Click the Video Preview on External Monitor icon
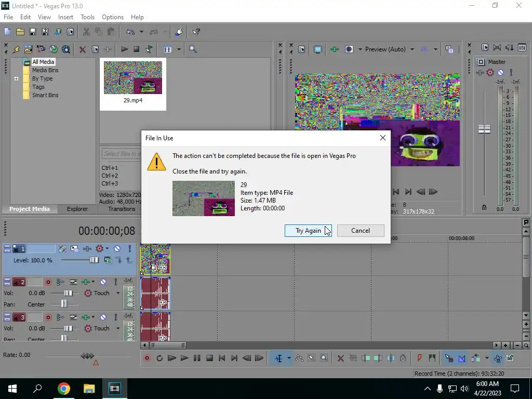Viewport: 532px width, 399px height. 317,49
